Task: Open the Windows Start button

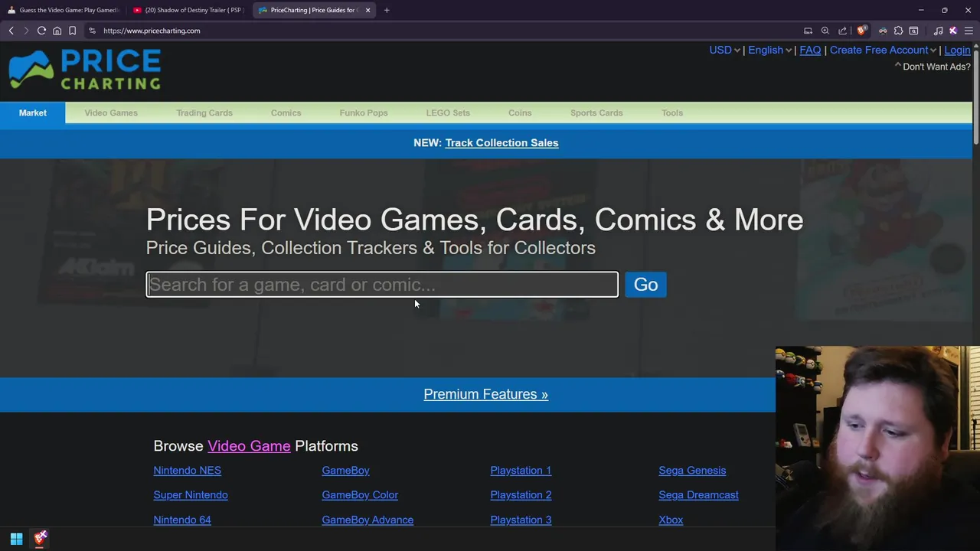Action: [16, 539]
